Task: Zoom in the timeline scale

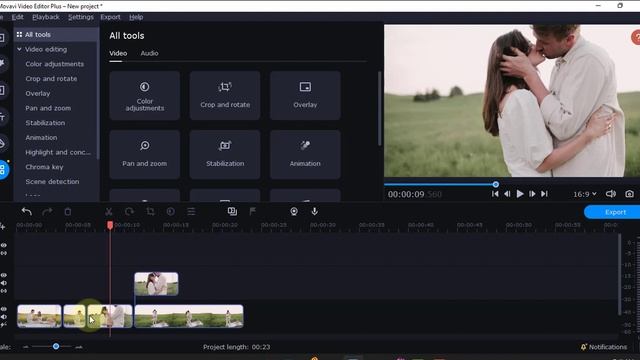Action: point(79,347)
